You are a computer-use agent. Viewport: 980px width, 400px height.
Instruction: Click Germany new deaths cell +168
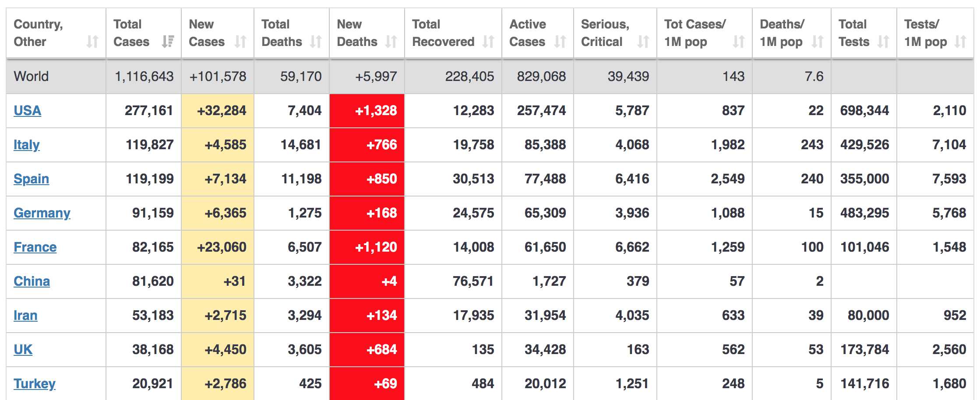pyautogui.click(x=367, y=213)
